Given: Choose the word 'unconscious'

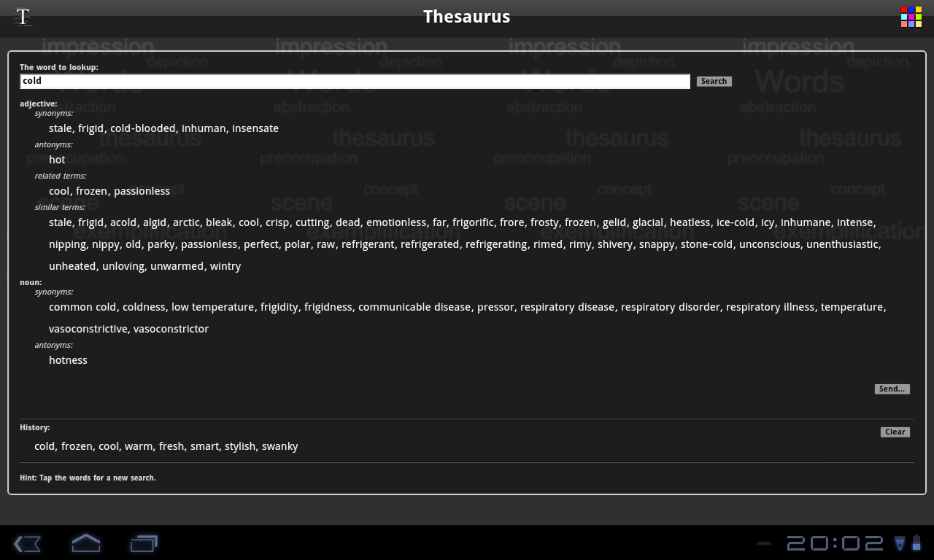Looking at the screenshot, I should coord(770,244).
